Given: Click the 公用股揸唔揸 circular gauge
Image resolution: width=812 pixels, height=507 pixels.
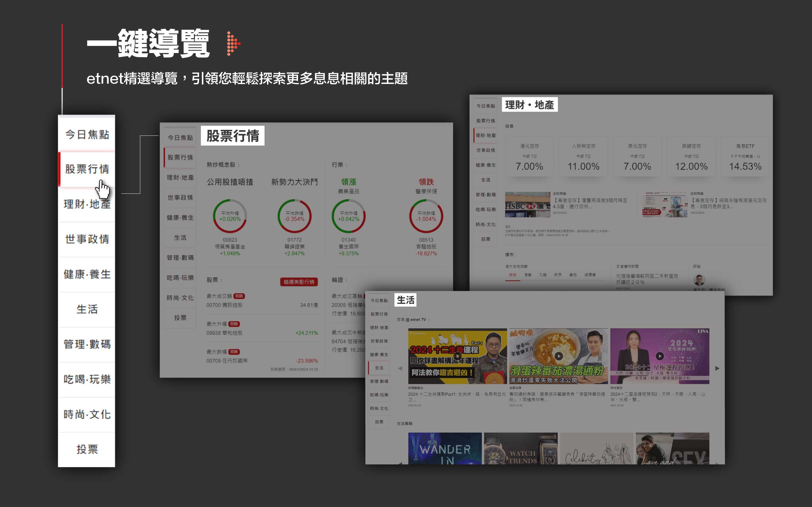Looking at the screenshot, I should point(230,216).
